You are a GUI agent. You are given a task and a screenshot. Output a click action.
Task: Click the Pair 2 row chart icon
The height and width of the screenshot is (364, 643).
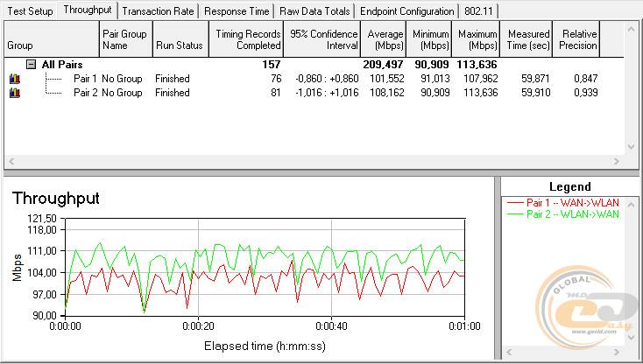pos(13,93)
